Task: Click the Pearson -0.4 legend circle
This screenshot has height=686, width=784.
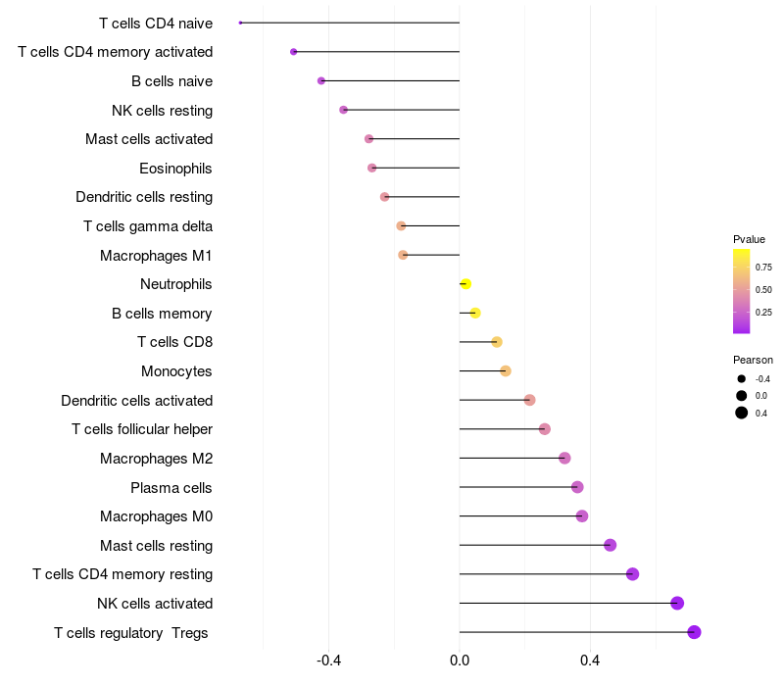Action: (741, 379)
